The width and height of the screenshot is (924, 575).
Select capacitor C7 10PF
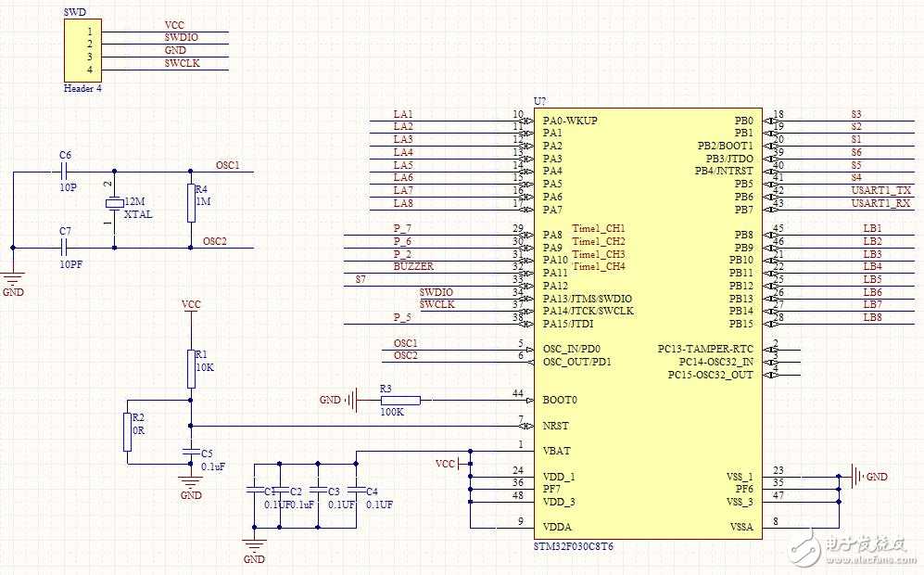(66, 248)
